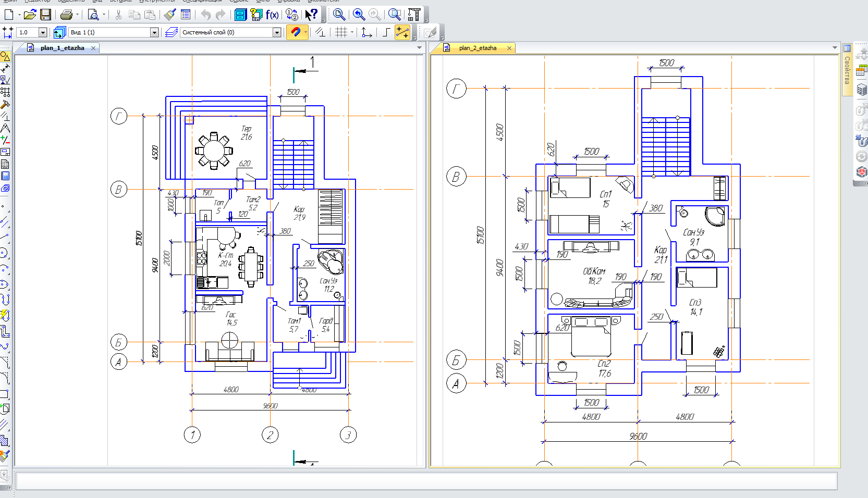Viewport: 868px width, 498px height.
Task: Open the snap magnet dropdown arrow
Action: click(x=305, y=32)
